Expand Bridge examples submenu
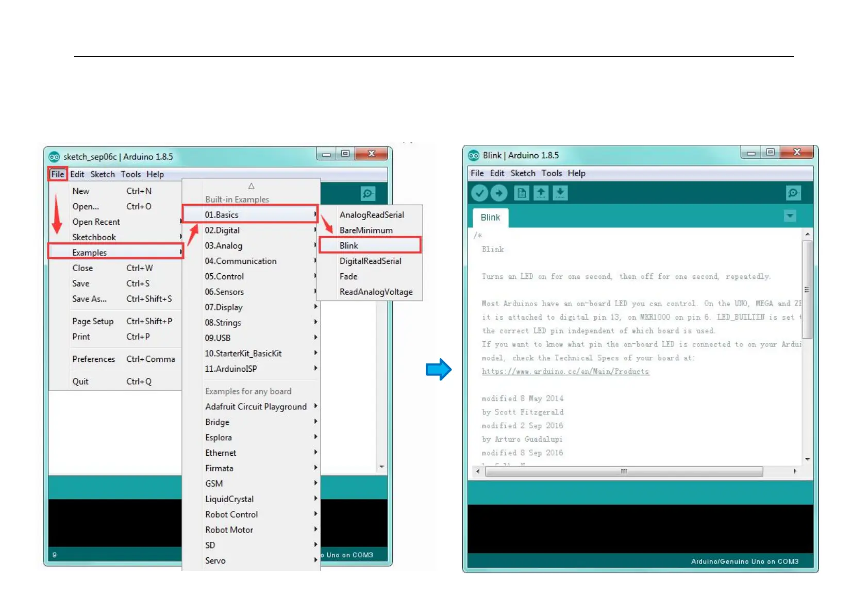868x614 pixels. 251,422
